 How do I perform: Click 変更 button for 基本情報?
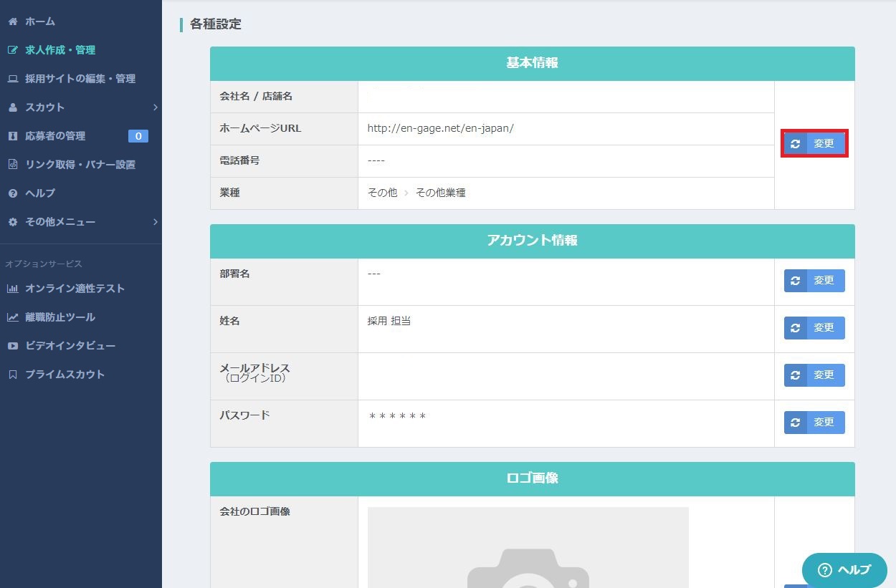point(814,144)
